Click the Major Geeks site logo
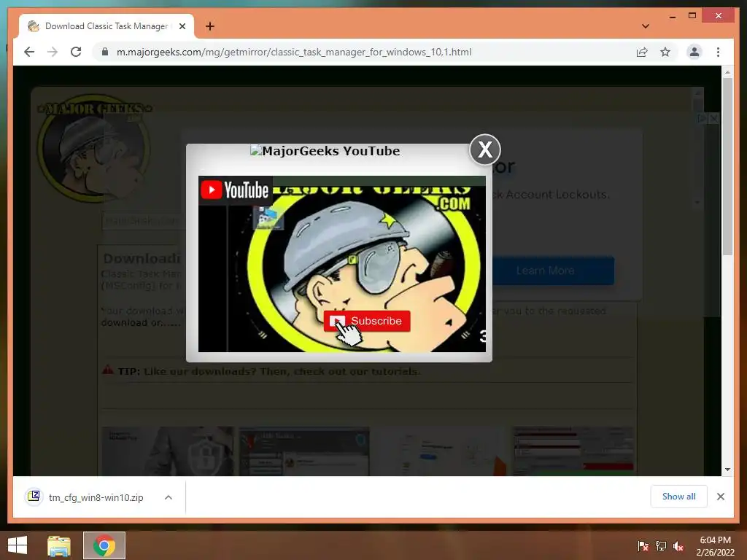Image resolution: width=747 pixels, height=560 pixels. tap(94, 150)
